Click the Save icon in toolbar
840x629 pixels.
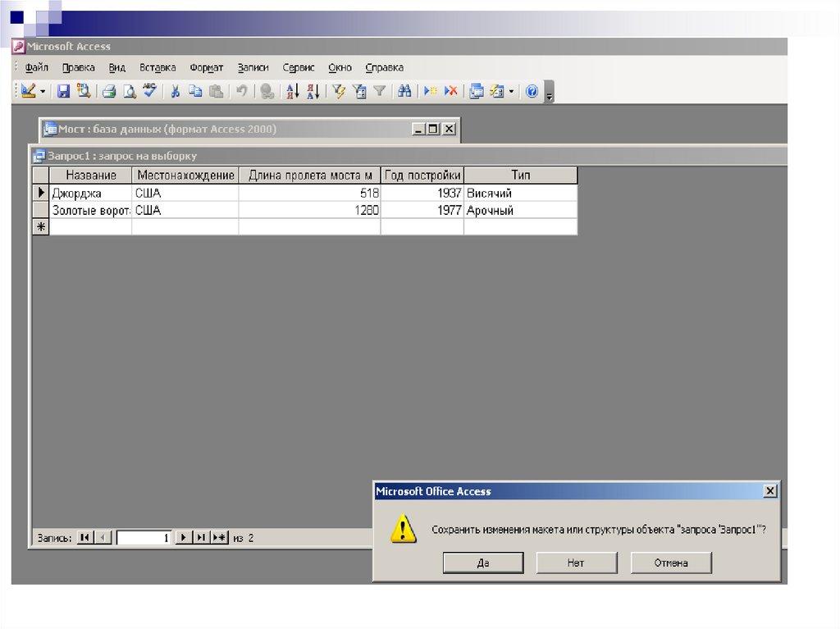pos(63,92)
